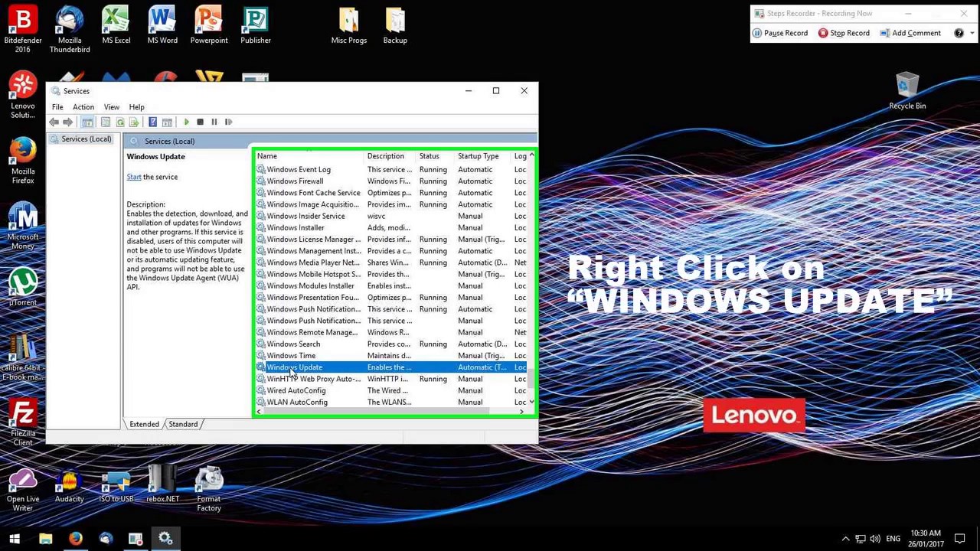Click the Export List toolbar icon
980x551 pixels.
tap(134, 122)
